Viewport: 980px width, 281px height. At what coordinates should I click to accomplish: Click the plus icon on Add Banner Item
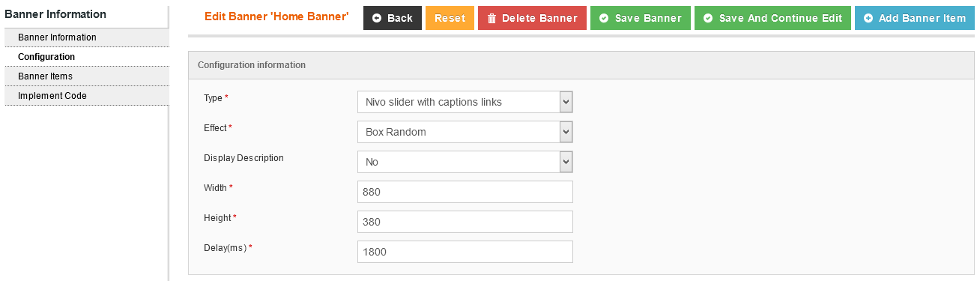coord(868,18)
